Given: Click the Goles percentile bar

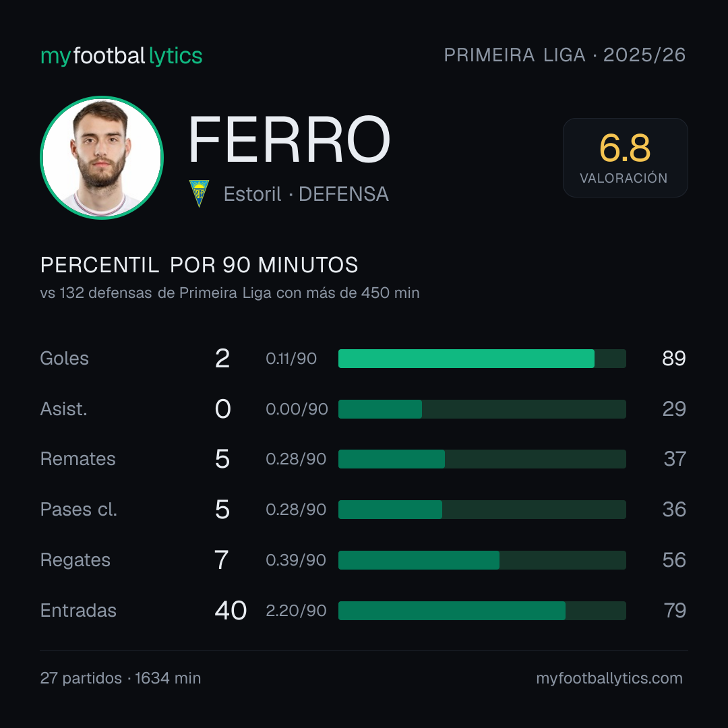Looking at the screenshot, I should [482, 359].
